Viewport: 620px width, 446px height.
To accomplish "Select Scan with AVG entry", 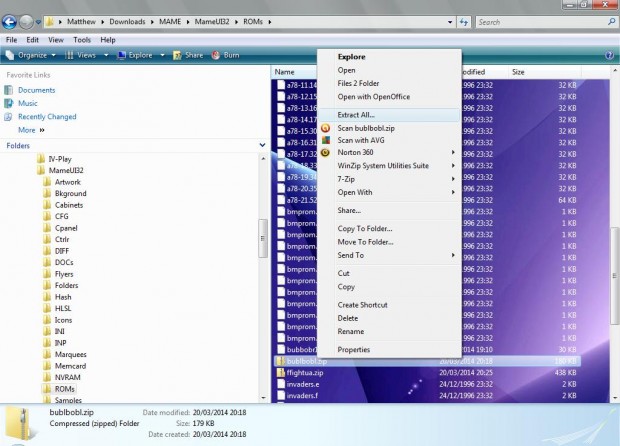I will click(361, 140).
